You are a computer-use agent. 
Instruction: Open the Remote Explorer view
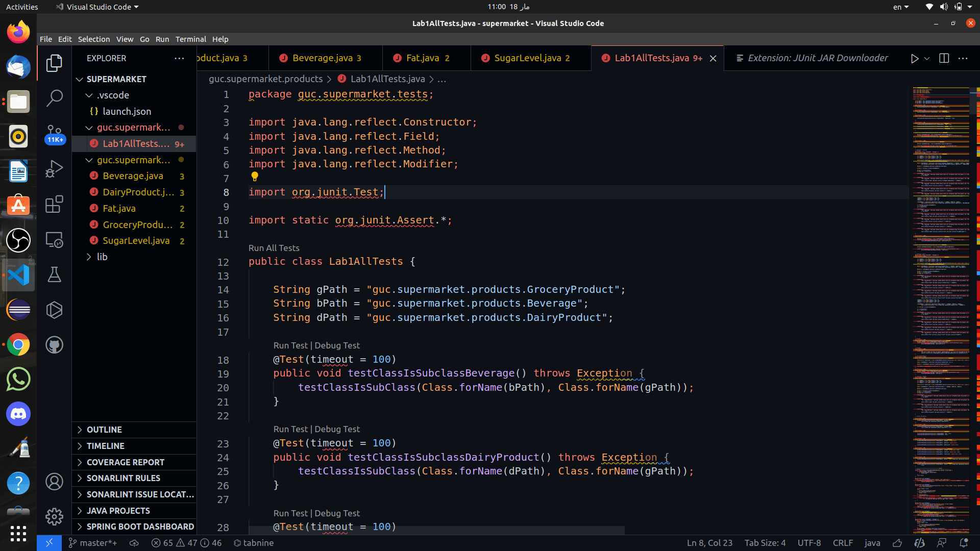click(54, 240)
